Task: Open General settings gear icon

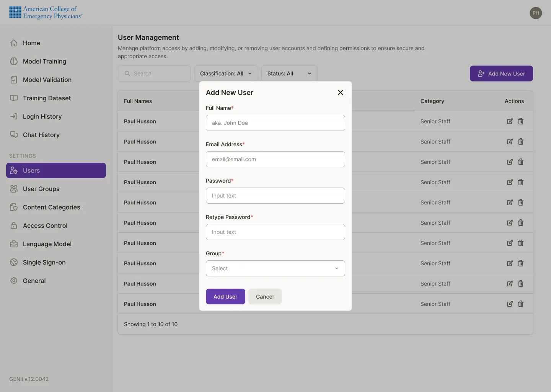Action: coord(14,281)
